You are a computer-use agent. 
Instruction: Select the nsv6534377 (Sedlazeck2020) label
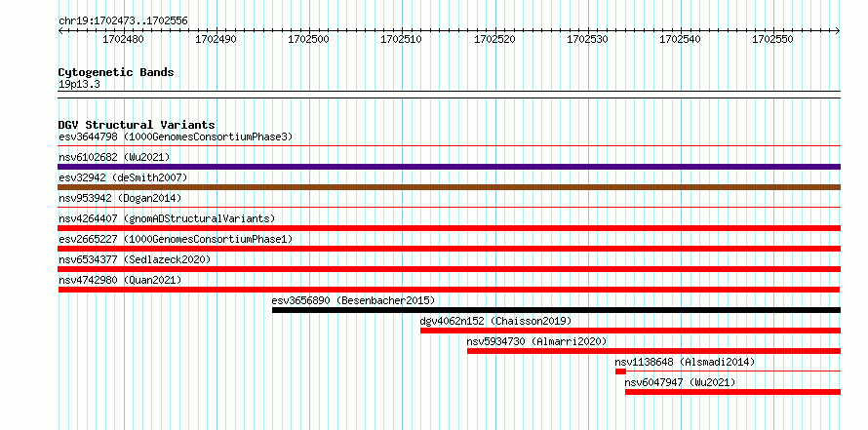(x=135, y=259)
